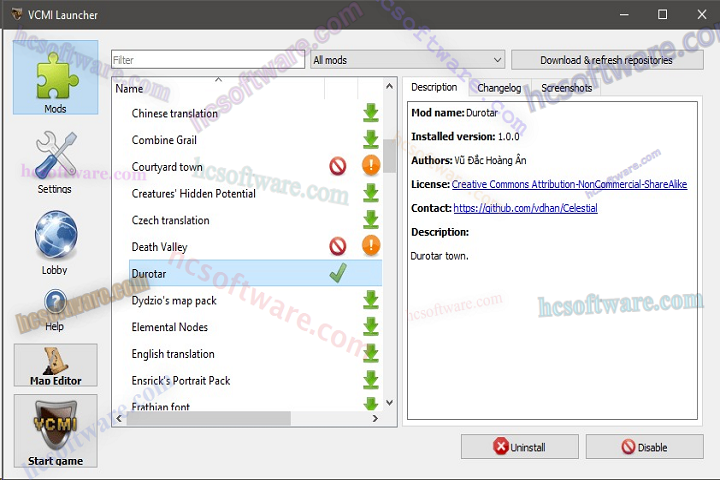This screenshot has width=720, height=480.
Task: Click the orange warning icon for Courtyard town
Action: tap(371, 165)
